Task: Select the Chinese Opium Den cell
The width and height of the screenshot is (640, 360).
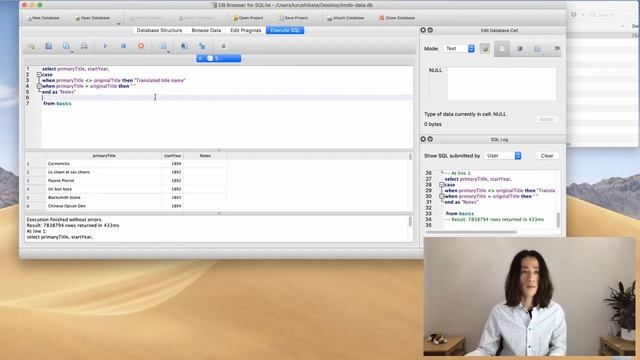Action: [x=104, y=206]
